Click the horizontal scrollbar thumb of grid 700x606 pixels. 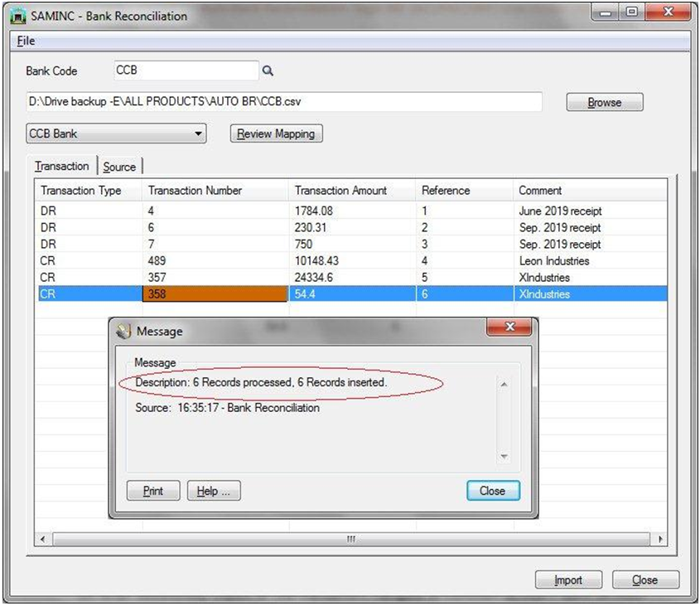tap(351, 539)
